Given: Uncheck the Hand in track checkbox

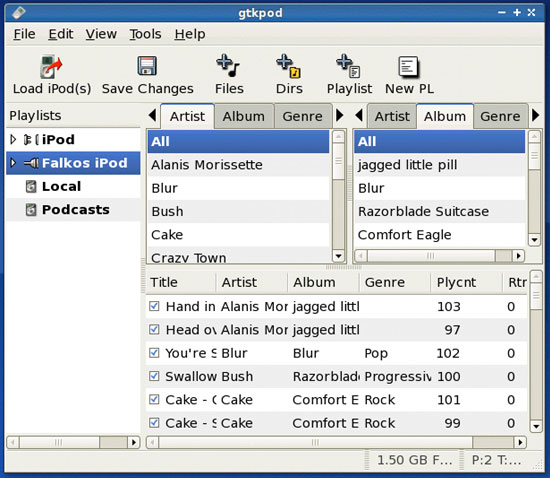Looking at the screenshot, I should (x=154, y=306).
